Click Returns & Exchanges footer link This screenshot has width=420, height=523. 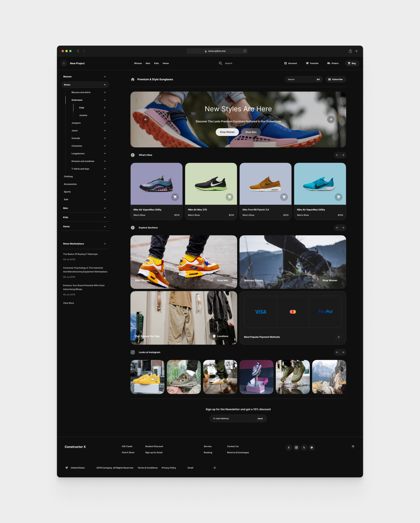click(x=238, y=452)
